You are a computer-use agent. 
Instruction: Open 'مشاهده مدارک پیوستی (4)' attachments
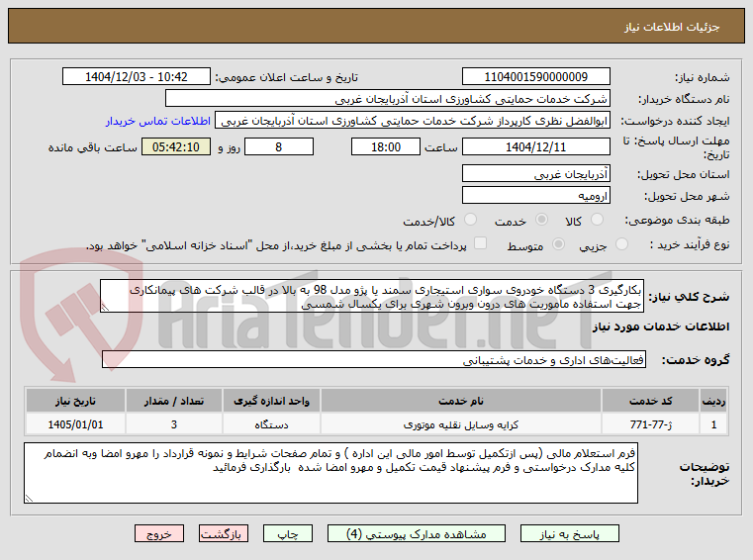click(416, 533)
